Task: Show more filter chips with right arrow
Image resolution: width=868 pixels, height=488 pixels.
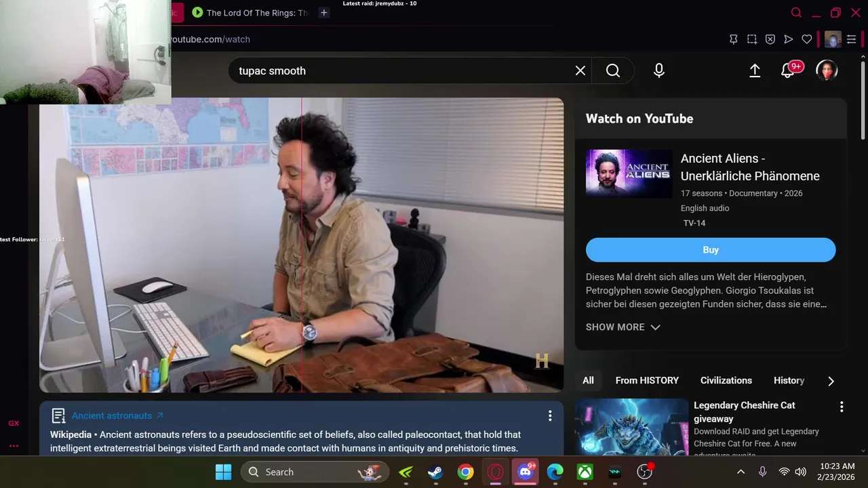Action: tap(831, 381)
